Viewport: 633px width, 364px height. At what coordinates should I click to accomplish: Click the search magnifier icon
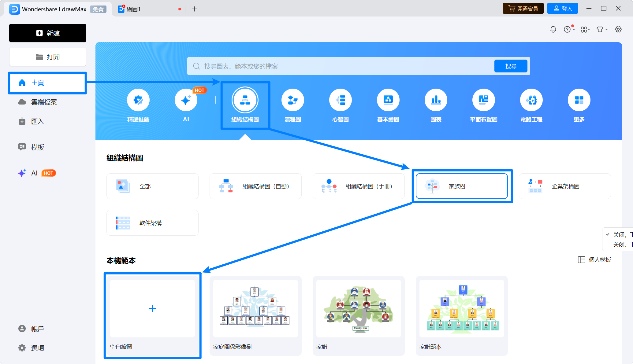(196, 66)
